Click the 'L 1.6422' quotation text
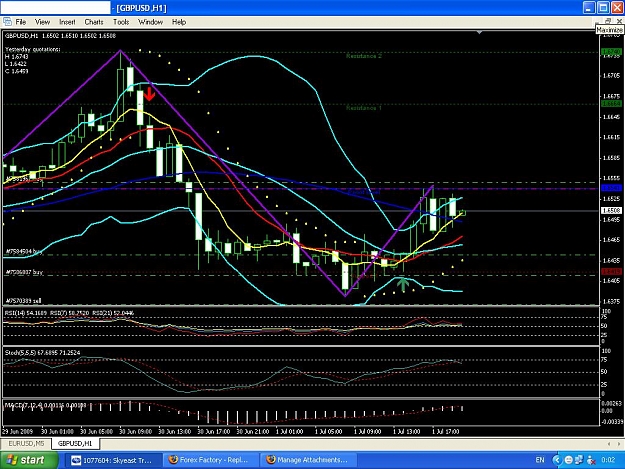This screenshot has height=469, width=625. (x=16, y=64)
